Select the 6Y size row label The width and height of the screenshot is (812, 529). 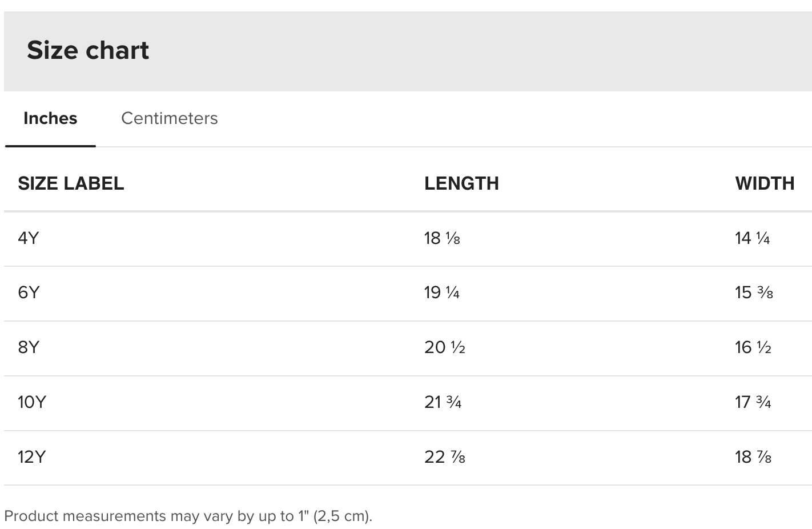click(29, 292)
